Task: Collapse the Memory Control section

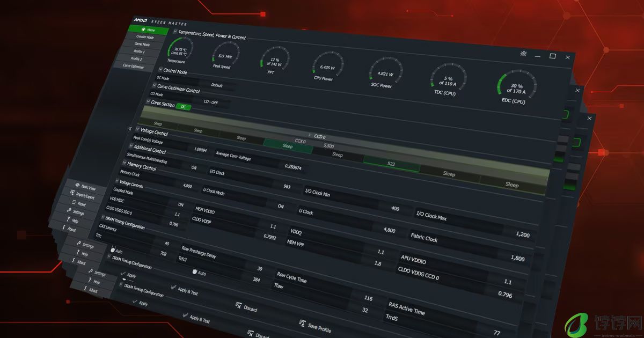Action: [x=123, y=162]
